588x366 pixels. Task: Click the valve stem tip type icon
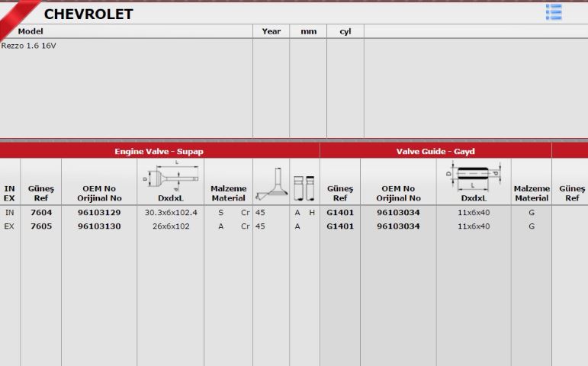[x=304, y=188]
